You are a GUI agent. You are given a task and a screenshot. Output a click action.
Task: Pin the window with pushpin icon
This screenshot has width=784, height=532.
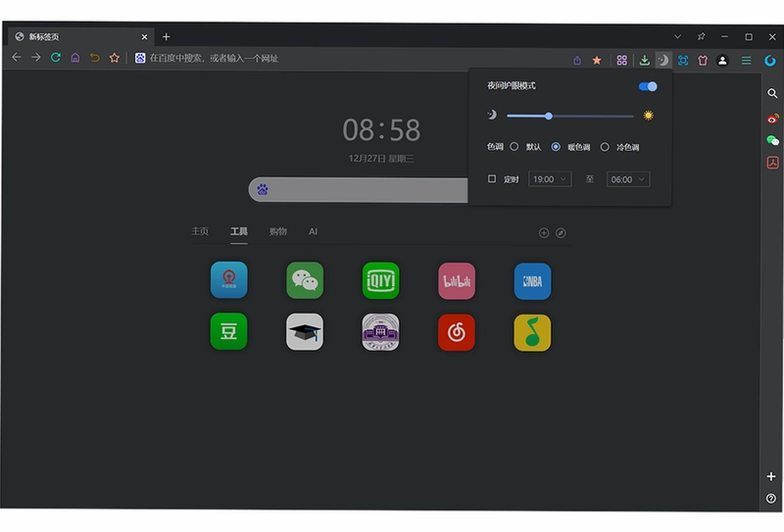tap(701, 36)
